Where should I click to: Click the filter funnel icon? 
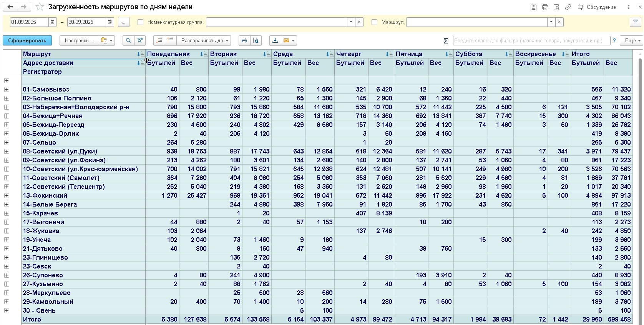(x=636, y=22)
